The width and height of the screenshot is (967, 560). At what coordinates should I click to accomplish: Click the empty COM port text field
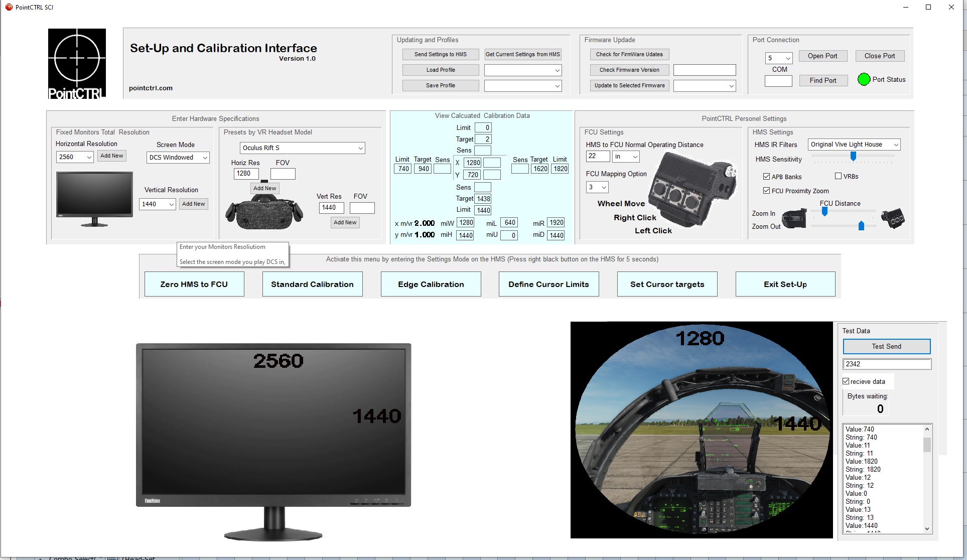coord(778,81)
